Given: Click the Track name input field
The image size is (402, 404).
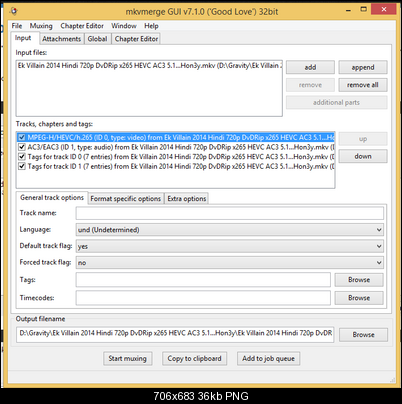Looking at the screenshot, I should point(230,213).
